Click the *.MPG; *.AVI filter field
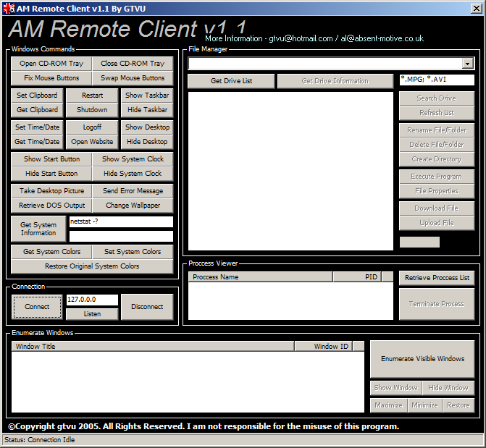Screen dimensions: 486x448 (x=436, y=80)
